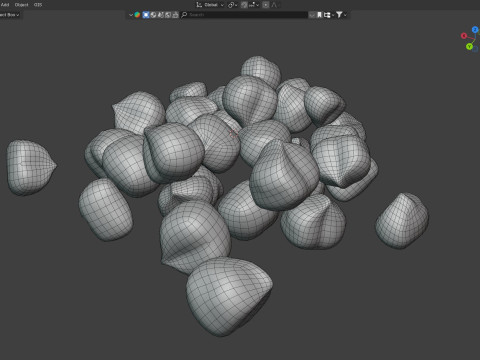This screenshot has height=360, width=480.
Task: Select the isolated seed mesh at far left
Action: click(x=31, y=168)
